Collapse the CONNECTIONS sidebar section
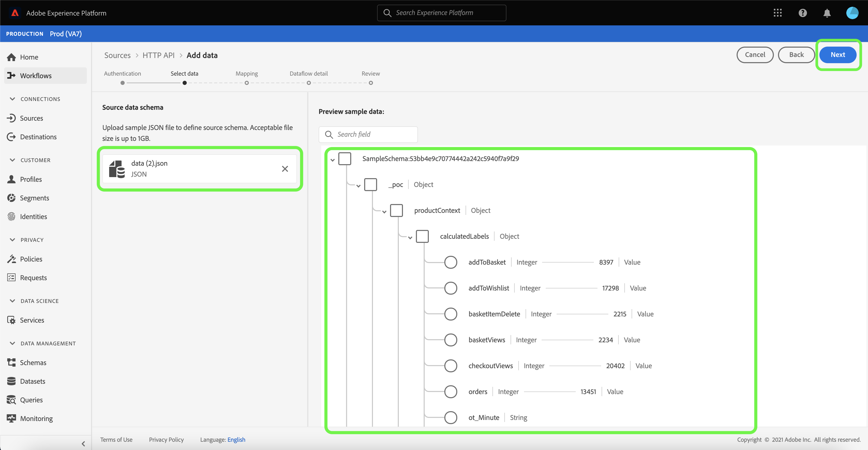868x450 pixels. (x=12, y=99)
